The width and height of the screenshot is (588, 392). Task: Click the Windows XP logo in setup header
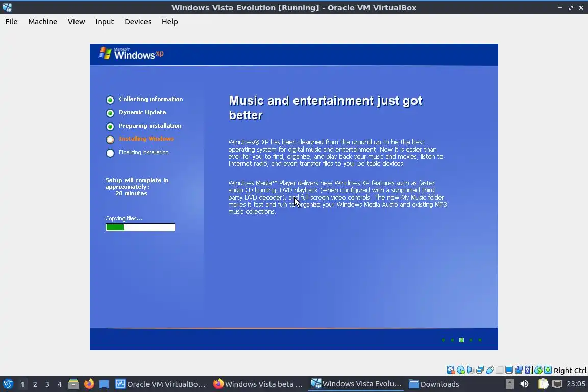pyautogui.click(x=131, y=54)
